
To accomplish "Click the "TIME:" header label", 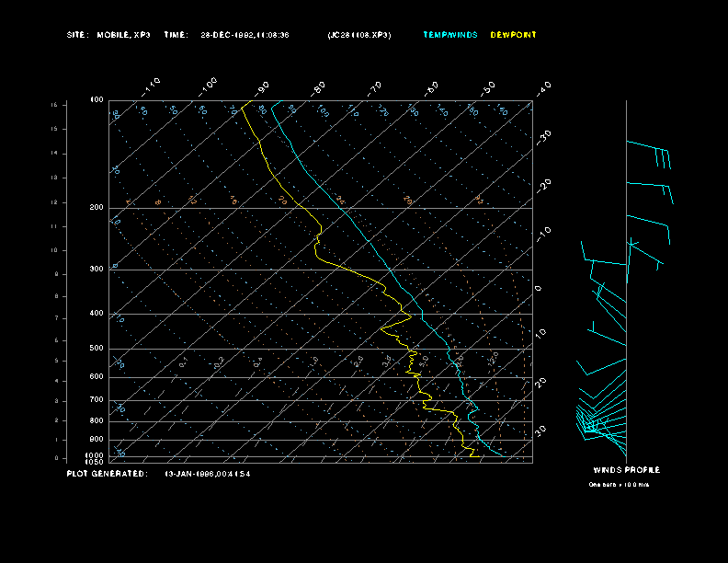I will [176, 35].
